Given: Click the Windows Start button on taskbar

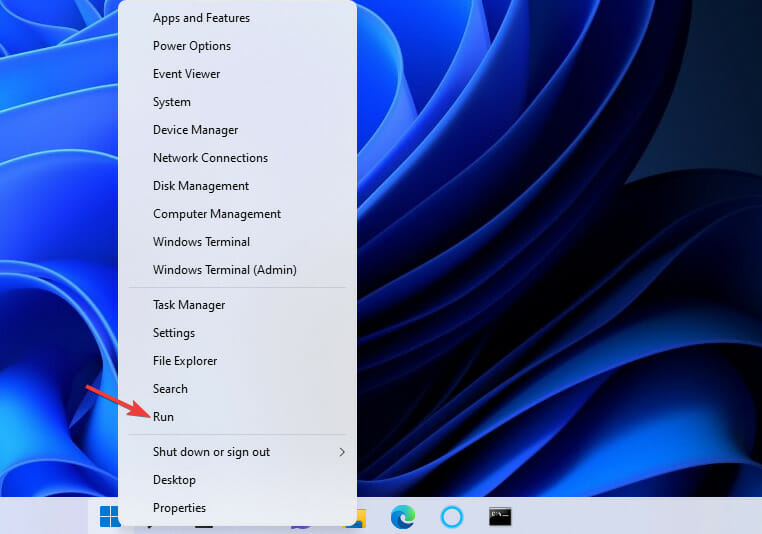Looking at the screenshot, I should (108, 517).
